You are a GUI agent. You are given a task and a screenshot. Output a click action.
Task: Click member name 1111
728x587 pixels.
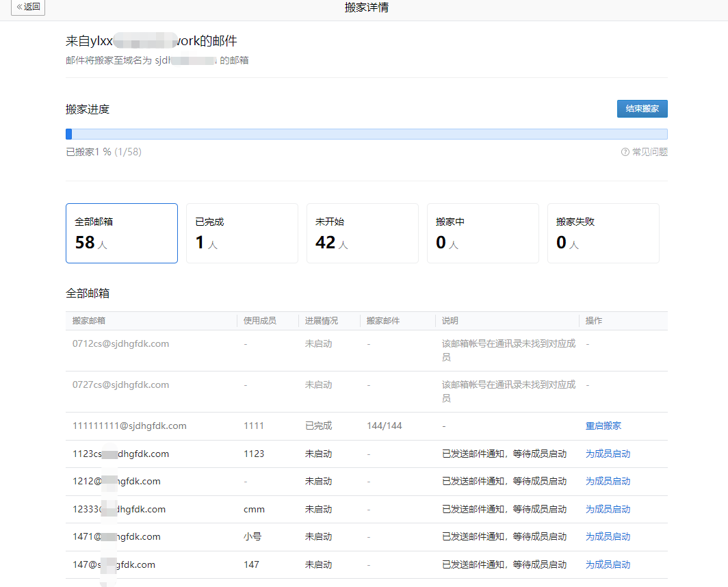tap(253, 426)
